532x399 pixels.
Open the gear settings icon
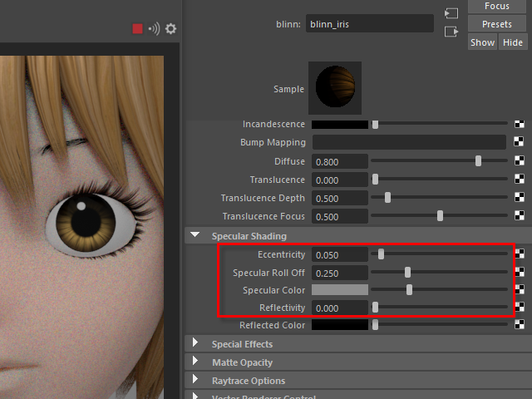(170, 29)
